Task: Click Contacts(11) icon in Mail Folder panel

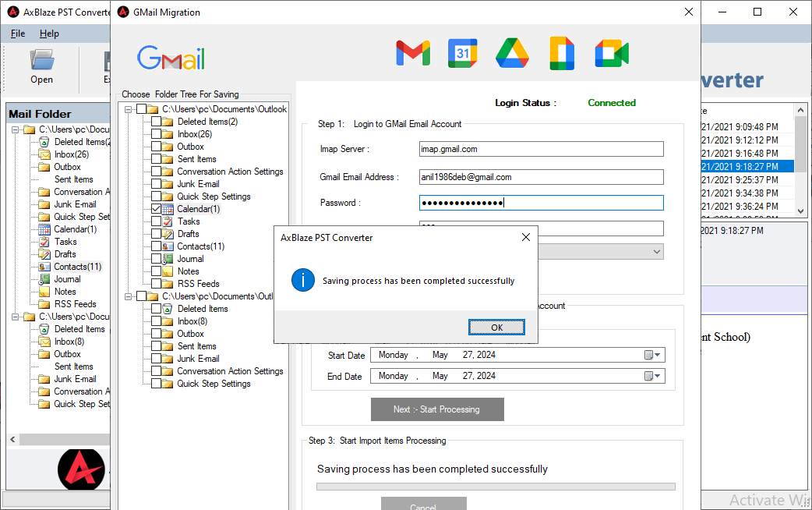Action: coord(44,267)
